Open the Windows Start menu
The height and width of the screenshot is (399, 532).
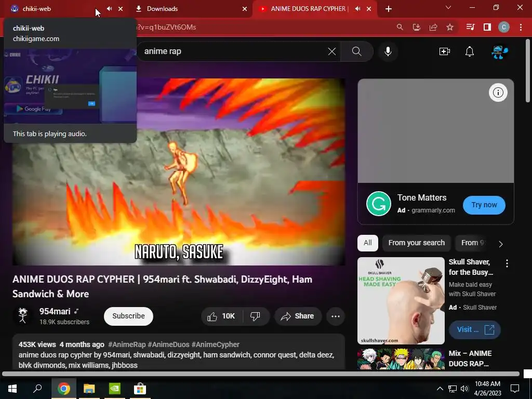(12, 389)
